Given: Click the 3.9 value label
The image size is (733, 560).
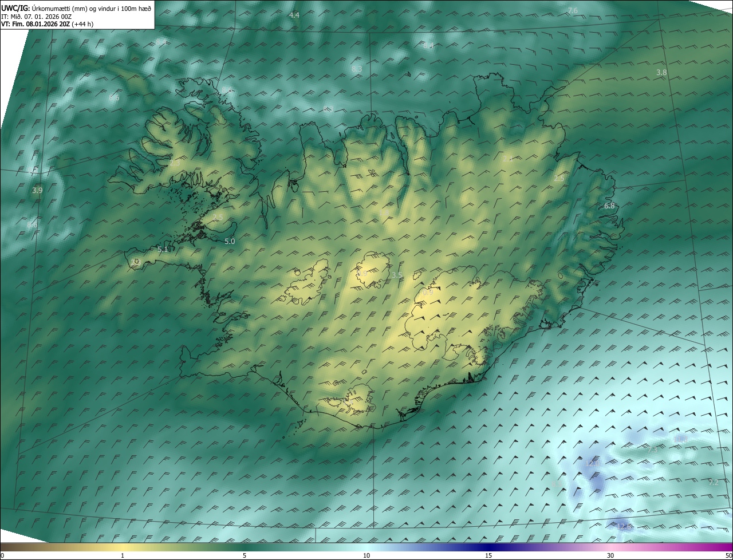Looking at the screenshot, I should pos(37,190).
